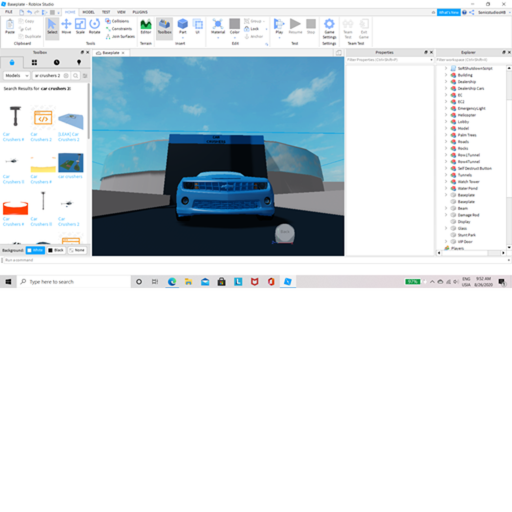
Task: Expand the Dealership model node
Action: (446, 82)
